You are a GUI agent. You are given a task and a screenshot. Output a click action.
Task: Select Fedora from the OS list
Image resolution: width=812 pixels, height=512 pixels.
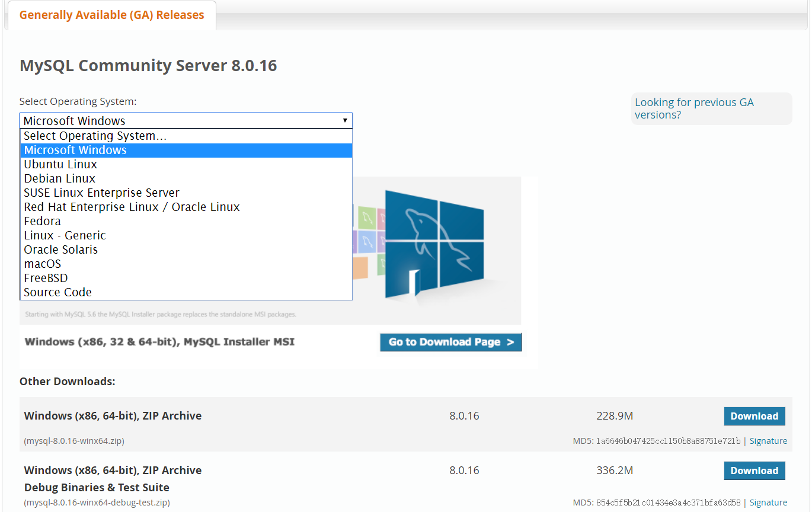[186, 221]
